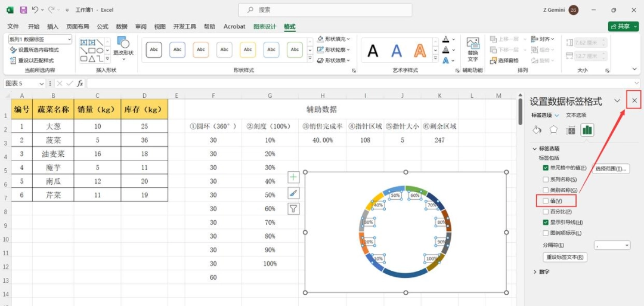Open 形状效果 effects options
This screenshot has width=644, height=306.
coord(333,60)
